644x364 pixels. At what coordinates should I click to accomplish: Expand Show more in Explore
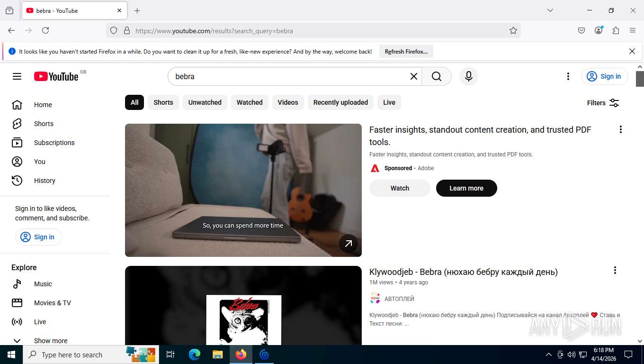[x=55, y=340]
